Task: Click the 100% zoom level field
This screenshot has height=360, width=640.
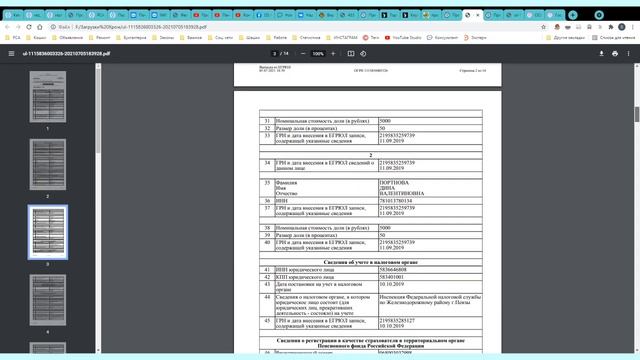Action: [x=318, y=53]
